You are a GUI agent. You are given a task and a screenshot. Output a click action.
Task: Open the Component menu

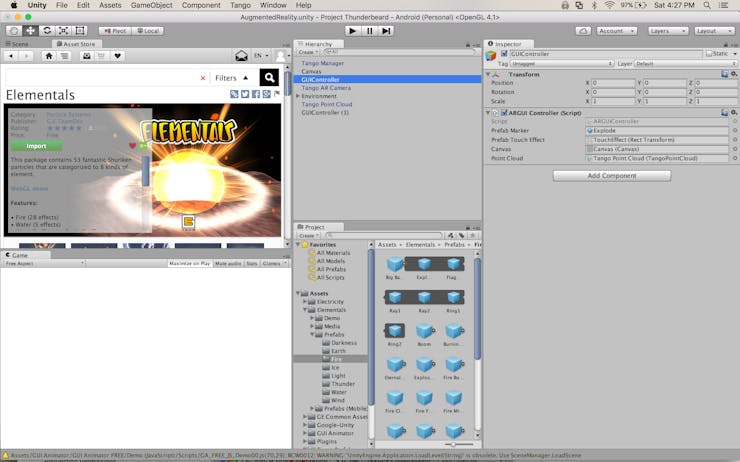pyautogui.click(x=201, y=5)
